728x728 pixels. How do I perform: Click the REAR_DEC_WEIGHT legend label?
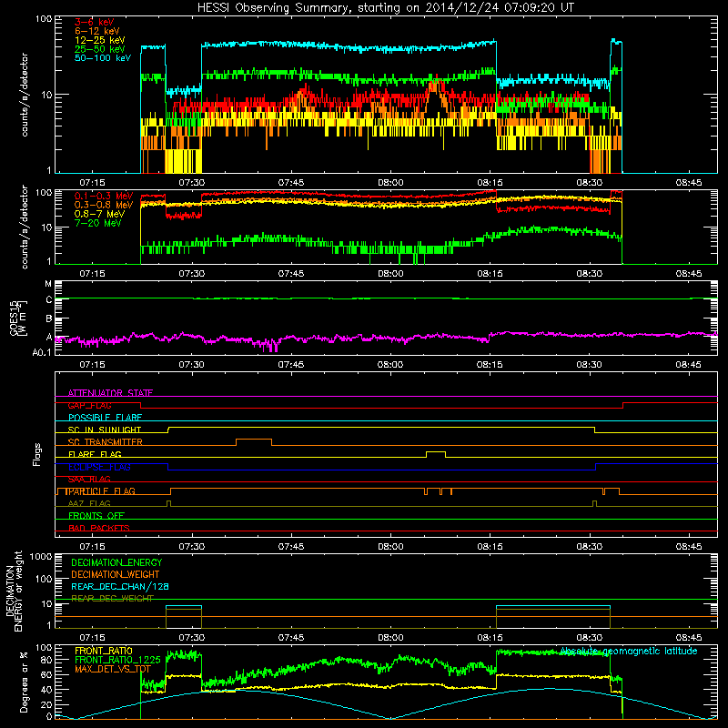[112, 599]
